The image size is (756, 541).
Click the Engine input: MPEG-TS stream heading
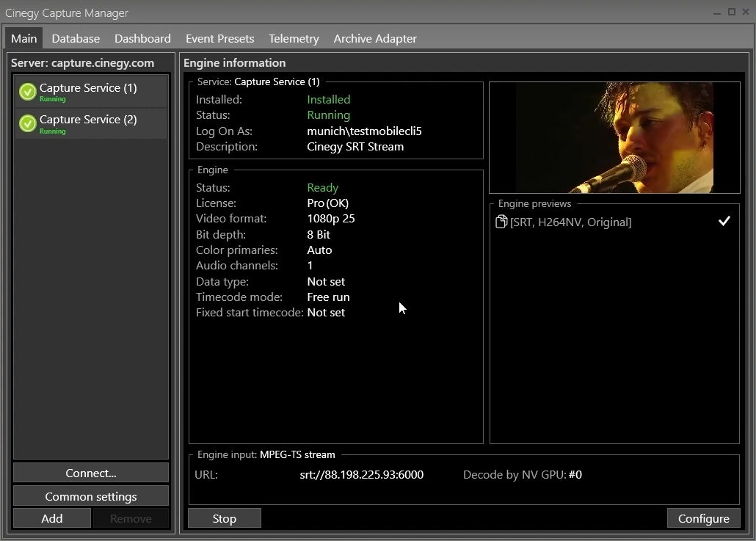coord(266,454)
